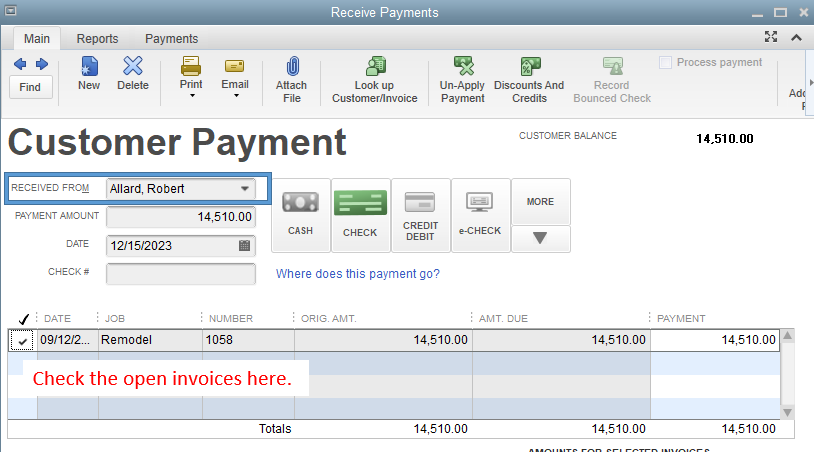The image size is (814, 452).
Task: Expand the MORE payment methods arrow
Action: [540, 239]
